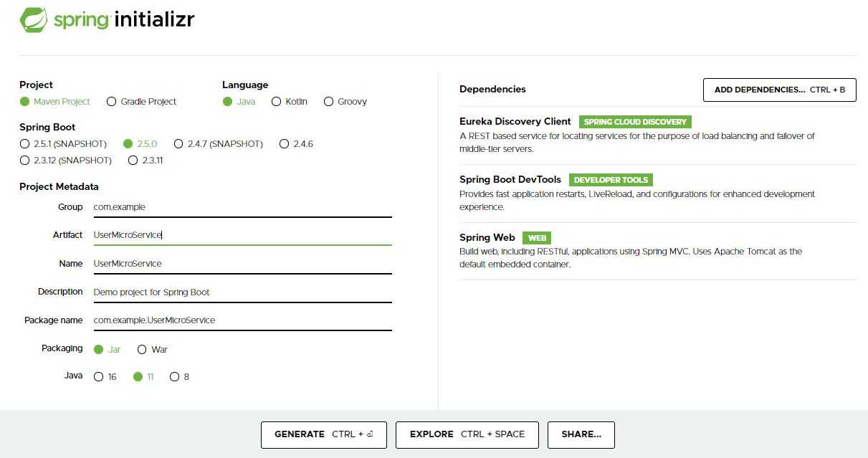This screenshot has width=868, height=458.
Task: Select Gradle Project radio option
Action: [142, 102]
